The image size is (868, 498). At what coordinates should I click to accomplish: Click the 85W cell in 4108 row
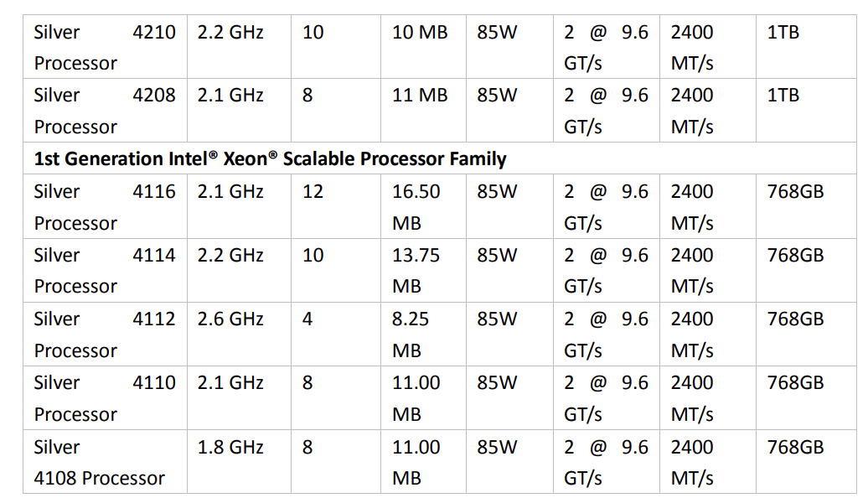coord(497,447)
